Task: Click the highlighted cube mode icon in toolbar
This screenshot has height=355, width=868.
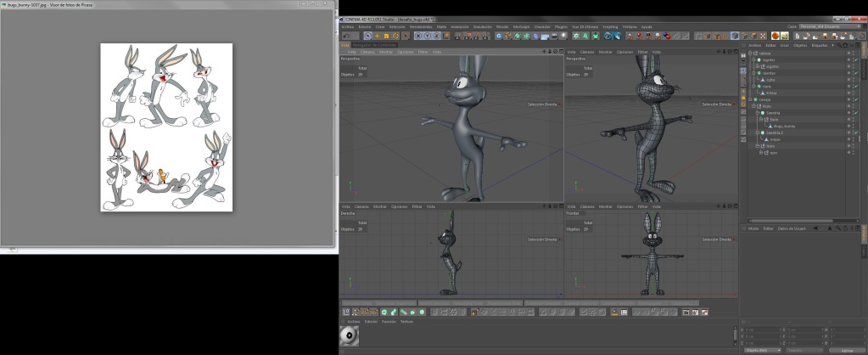Action: pos(735,36)
